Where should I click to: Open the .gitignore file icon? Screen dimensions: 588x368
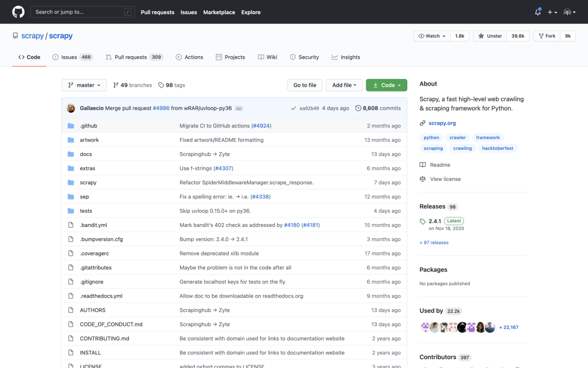click(71, 282)
